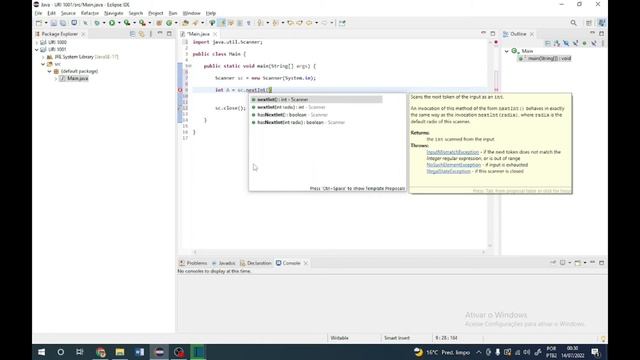Open the Project menu

[156, 13]
